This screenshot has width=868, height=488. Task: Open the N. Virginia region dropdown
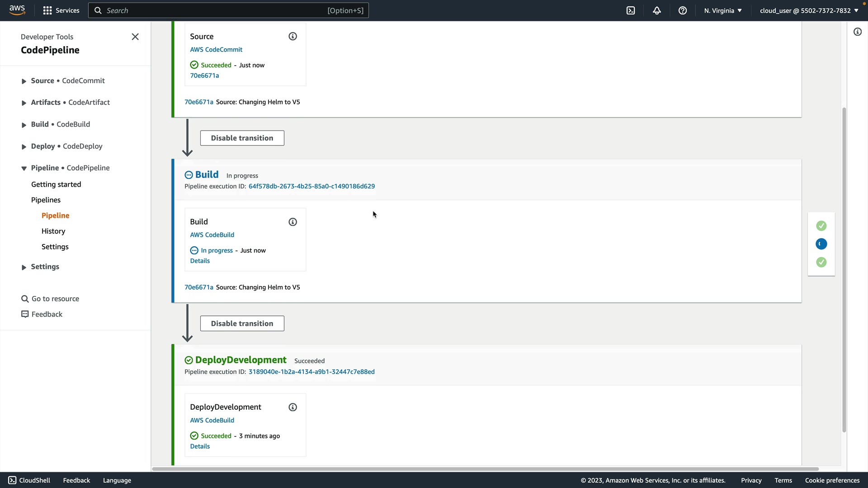click(x=723, y=10)
